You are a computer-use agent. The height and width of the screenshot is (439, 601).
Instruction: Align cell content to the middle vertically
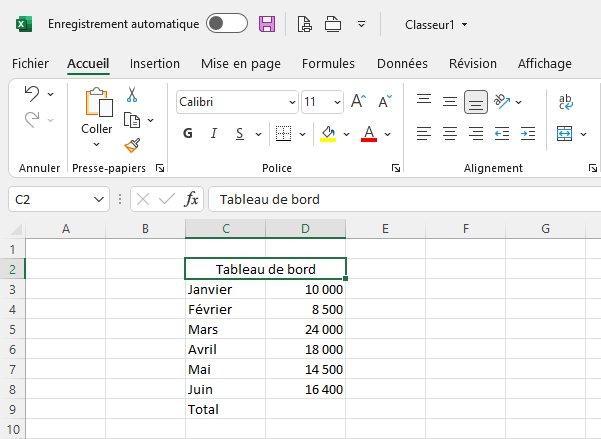[x=450, y=102]
